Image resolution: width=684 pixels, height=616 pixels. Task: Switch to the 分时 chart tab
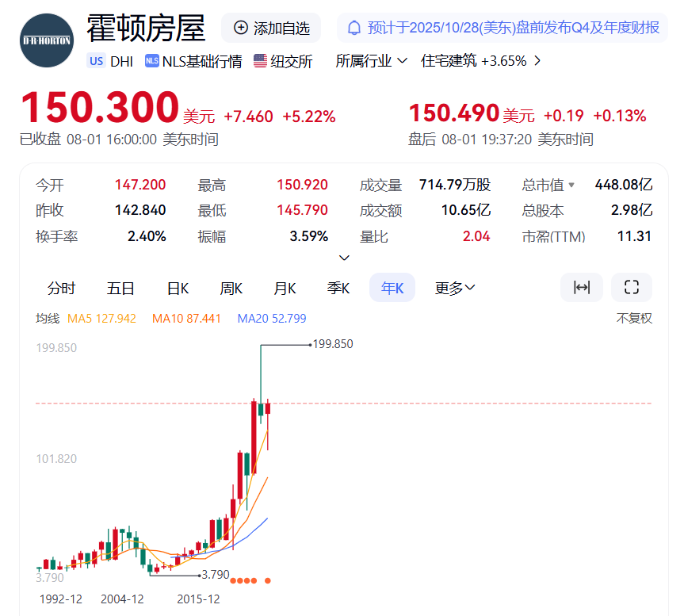pos(61,288)
